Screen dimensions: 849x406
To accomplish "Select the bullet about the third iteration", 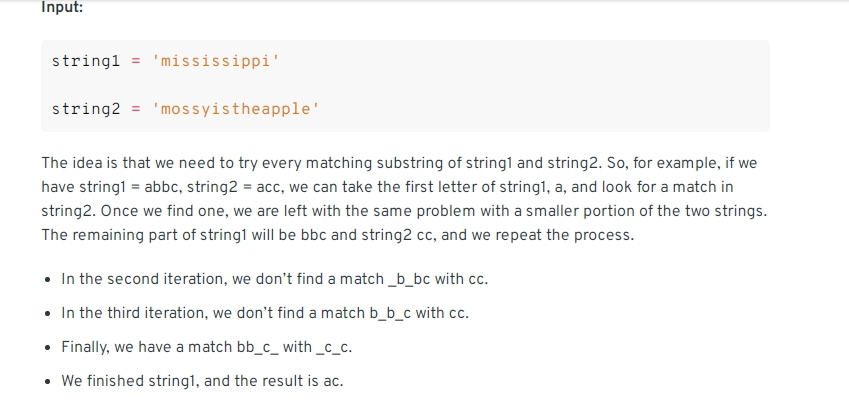I will coord(265,313).
